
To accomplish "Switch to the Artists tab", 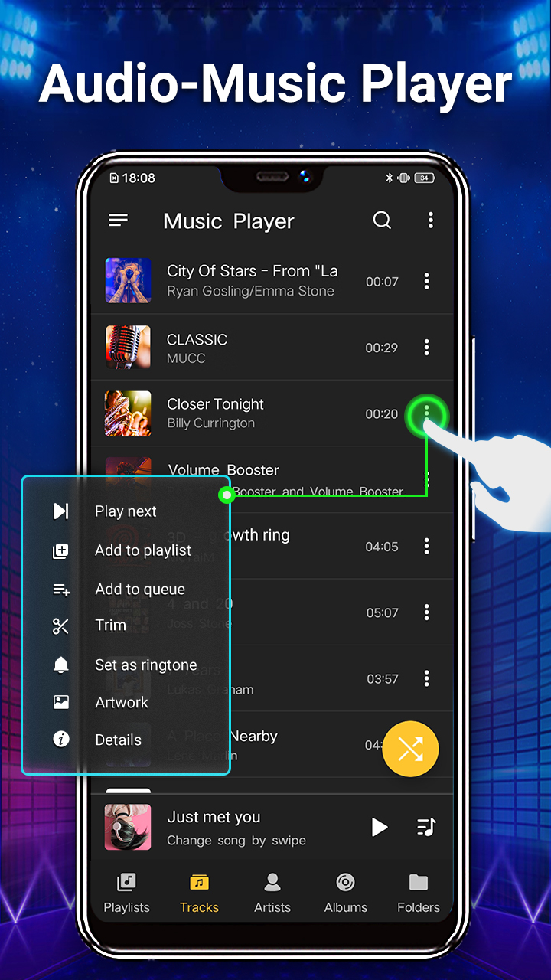I will (272, 893).
